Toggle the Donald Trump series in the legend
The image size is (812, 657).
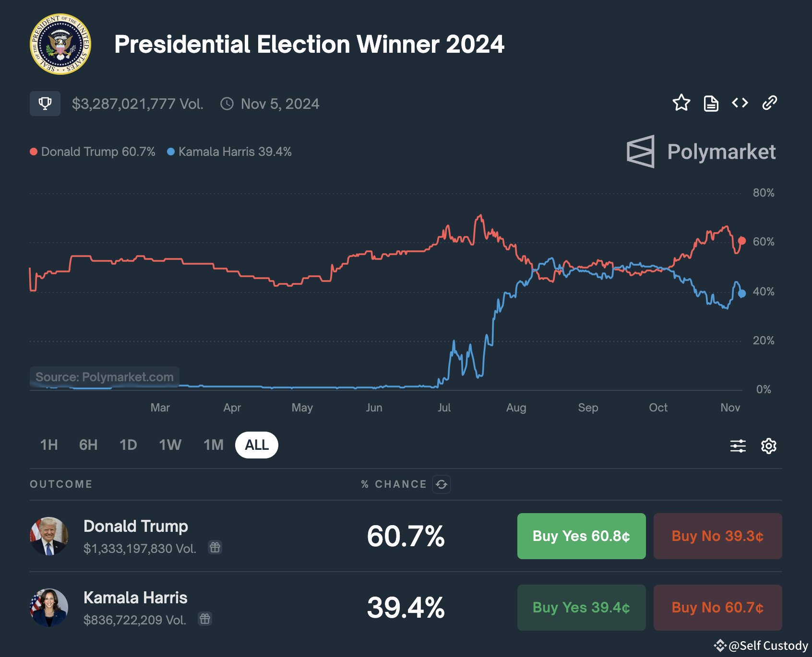click(x=93, y=152)
